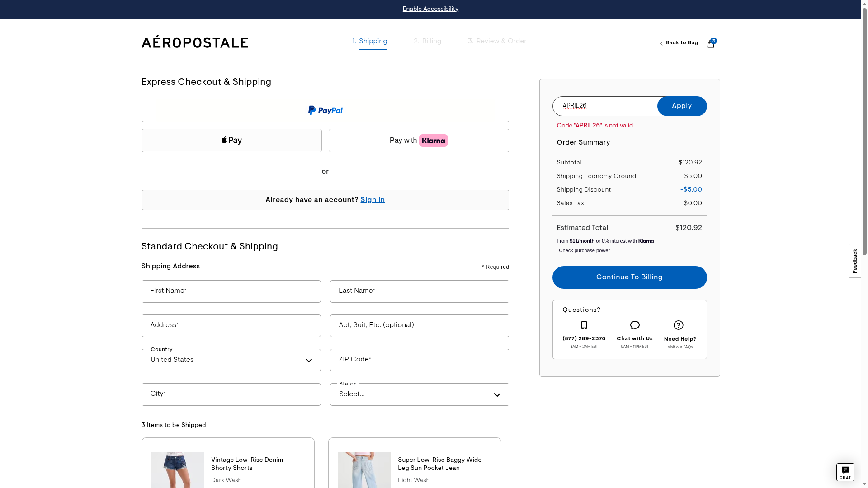
Task: Click the Shipping Discount -$5.00 value
Action: point(691,190)
